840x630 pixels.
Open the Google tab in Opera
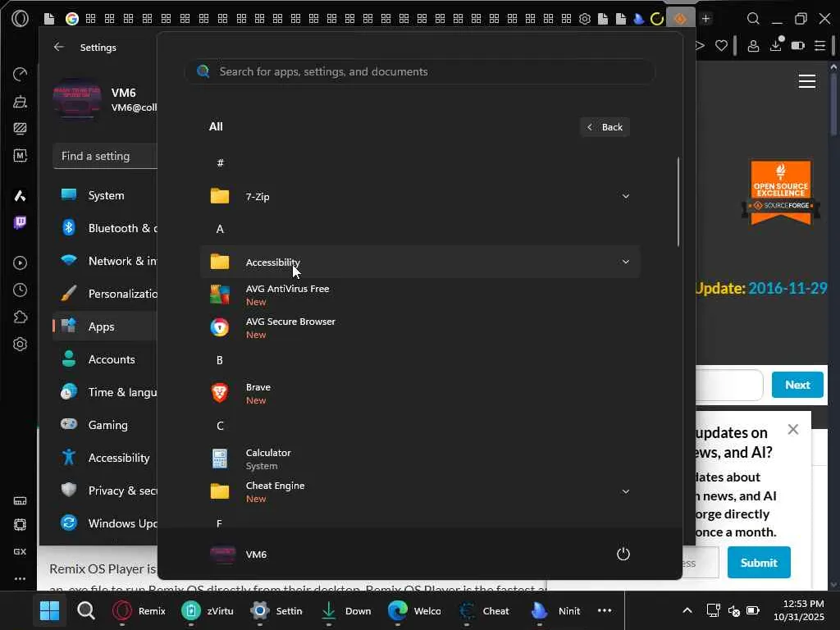(x=72, y=19)
